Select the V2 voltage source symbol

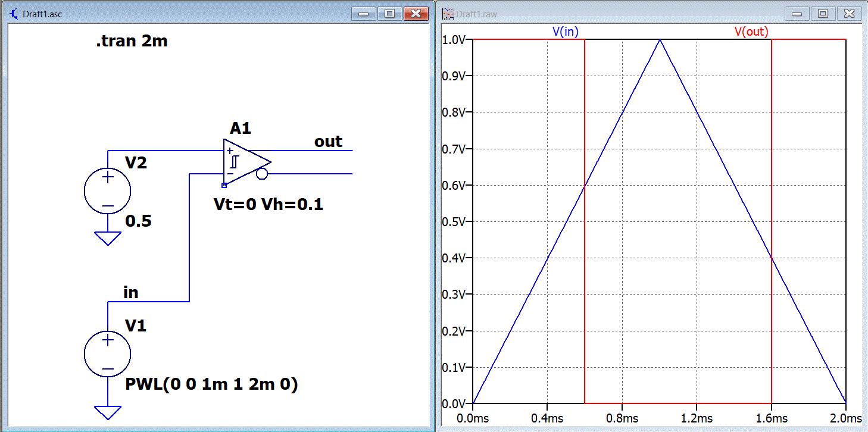(108, 190)
